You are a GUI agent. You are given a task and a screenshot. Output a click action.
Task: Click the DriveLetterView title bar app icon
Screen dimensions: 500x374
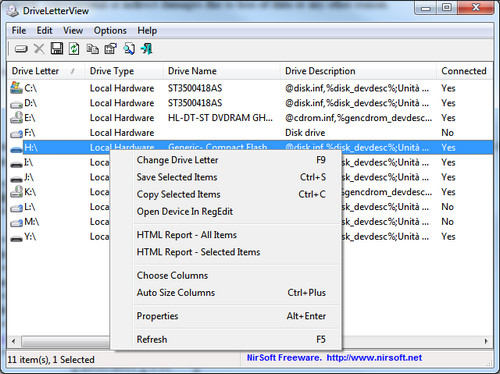pos(13,11)
